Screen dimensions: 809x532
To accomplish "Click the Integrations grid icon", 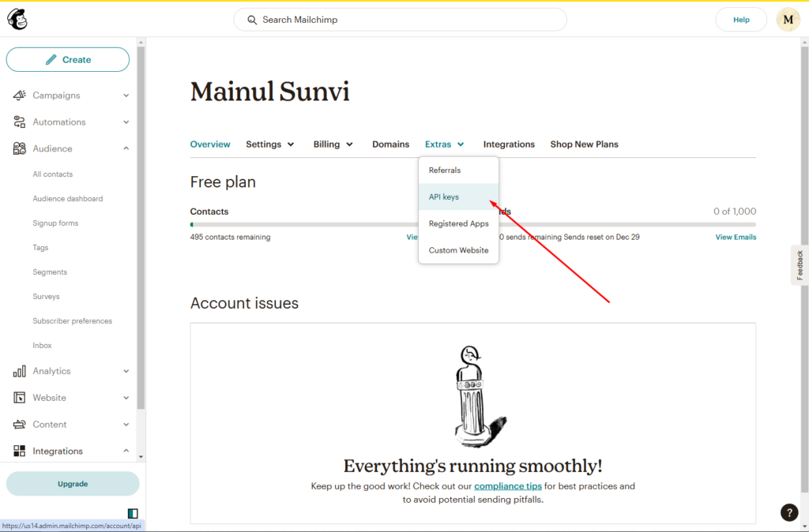I will click(x=19, y=451).
